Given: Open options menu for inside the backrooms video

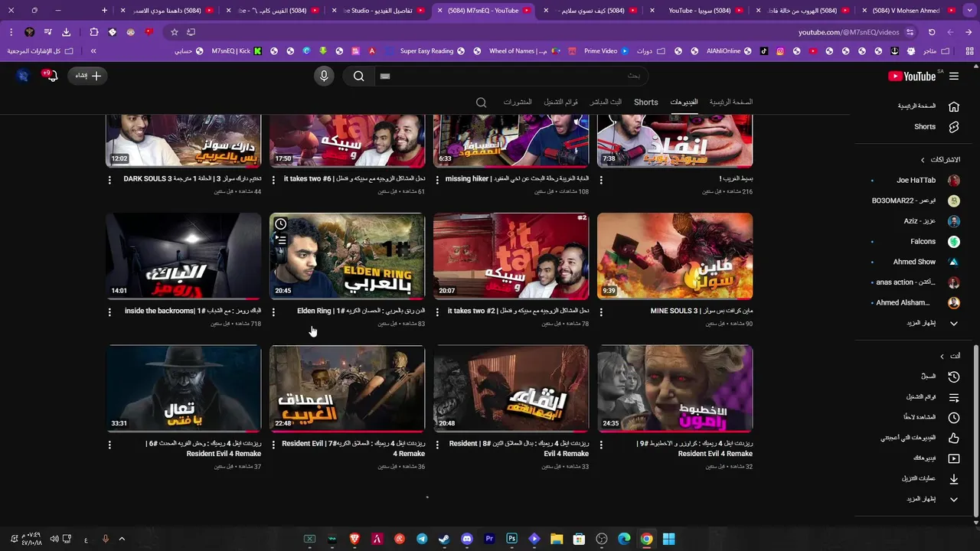Looking at the screenshot, I should [109, 312].
